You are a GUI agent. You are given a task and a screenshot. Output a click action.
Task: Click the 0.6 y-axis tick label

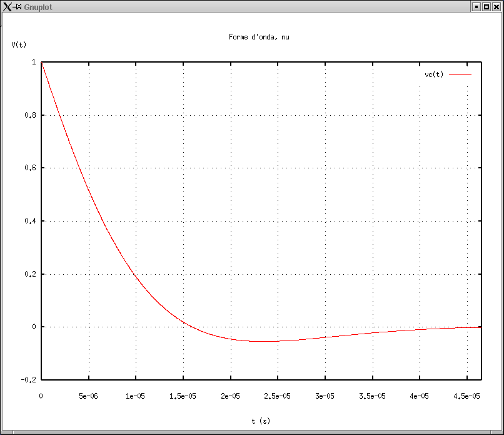coord(30,168)
